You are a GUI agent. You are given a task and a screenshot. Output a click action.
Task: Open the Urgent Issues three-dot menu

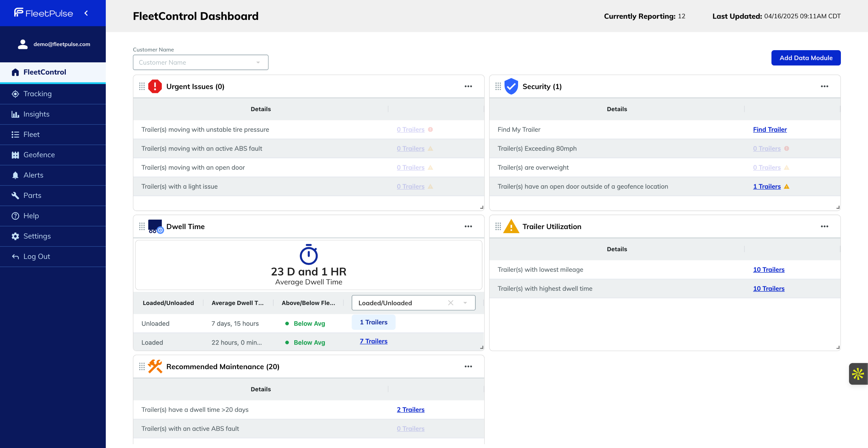468,86
